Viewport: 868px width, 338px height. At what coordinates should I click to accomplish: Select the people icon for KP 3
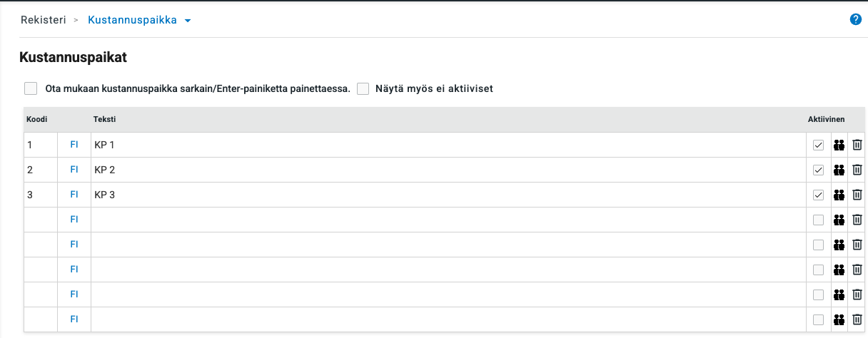coord(839,195)
